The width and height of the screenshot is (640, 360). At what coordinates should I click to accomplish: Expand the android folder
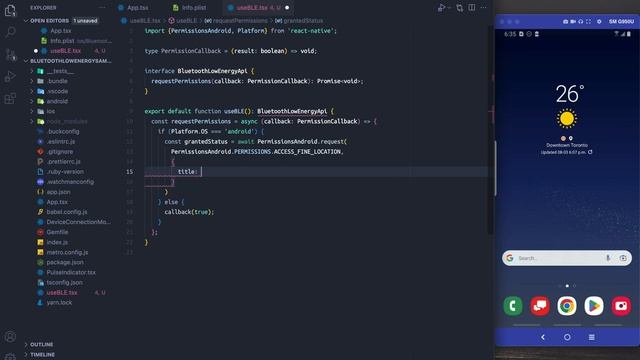(32, 101)
